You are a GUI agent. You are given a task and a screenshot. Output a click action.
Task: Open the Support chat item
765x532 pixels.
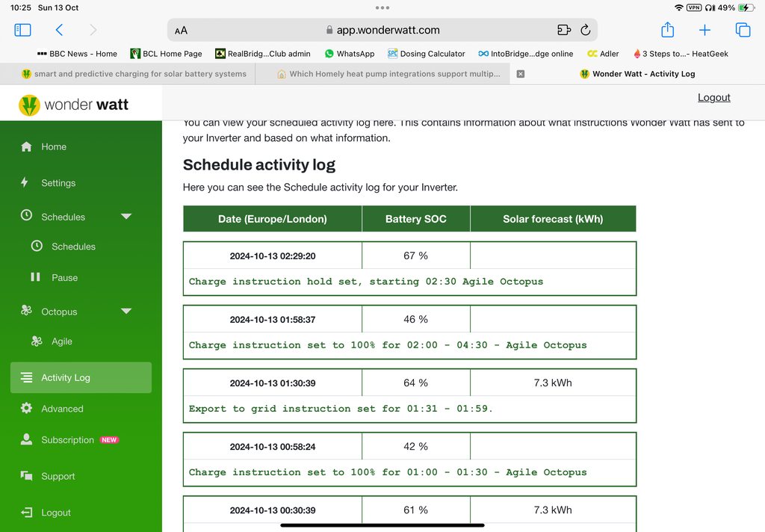tap(58, 476)
